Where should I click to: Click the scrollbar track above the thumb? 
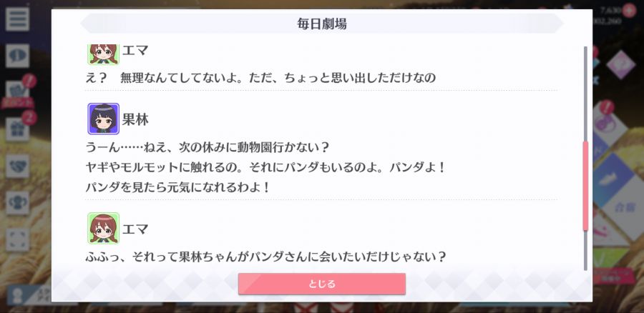585,94
